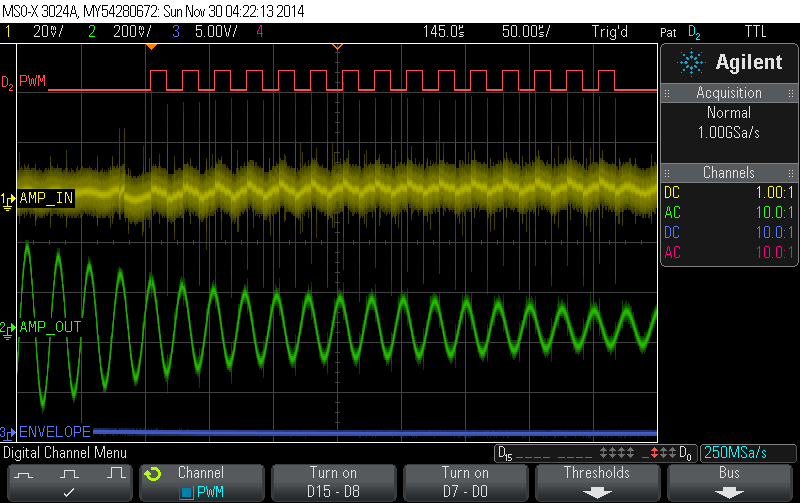Click the rotating knob icon beside Channel
The image size is (800, 503).
153,473
